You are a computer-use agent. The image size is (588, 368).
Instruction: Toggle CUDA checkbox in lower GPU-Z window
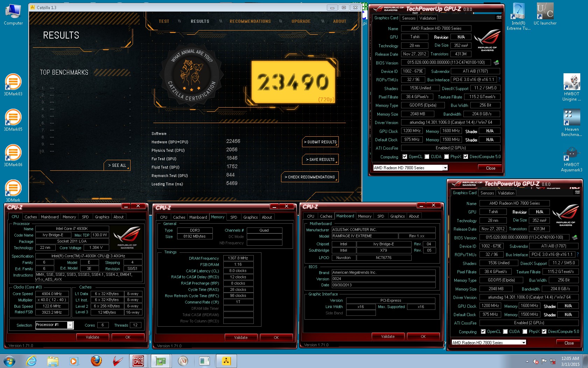pyautogui.click(x=505, y=332)
